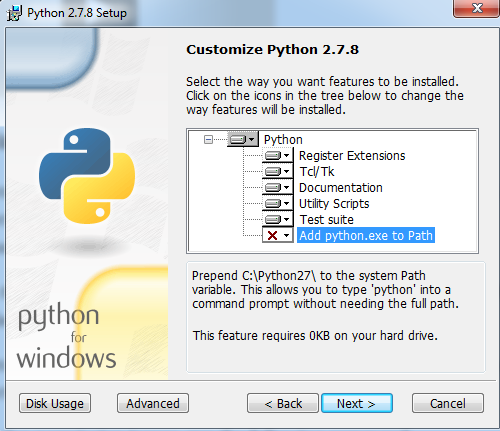Select the Tcl/Tk tree item

click(317, 172)
